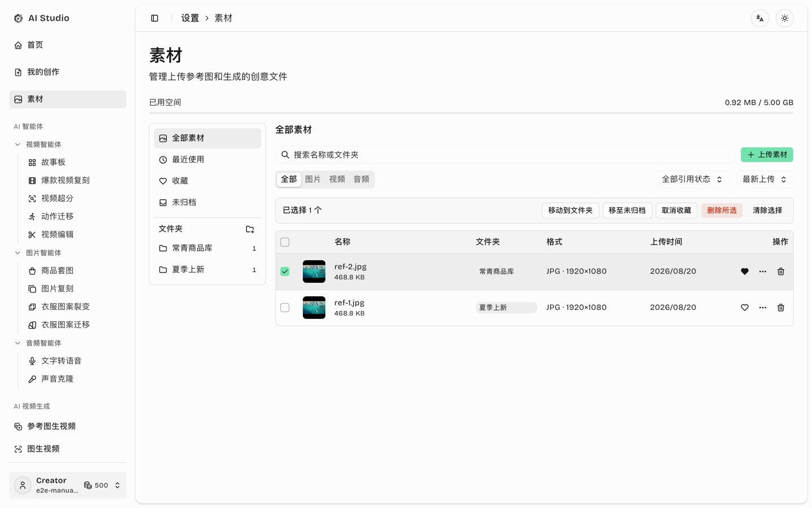Viewport: 812px width, 508px height.
Task: Go to 参考图生视频 generator
Action: click(68, 427)
